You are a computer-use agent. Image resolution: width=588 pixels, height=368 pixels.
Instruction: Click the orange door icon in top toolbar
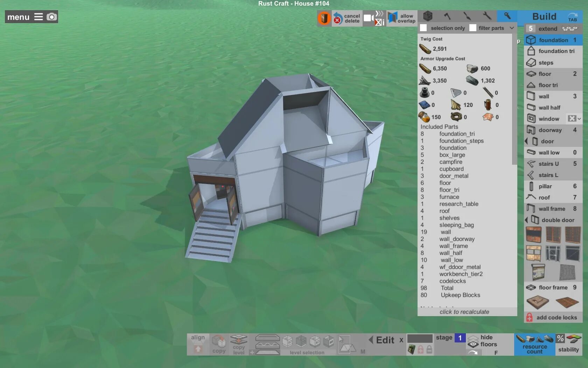coord(324,18)
